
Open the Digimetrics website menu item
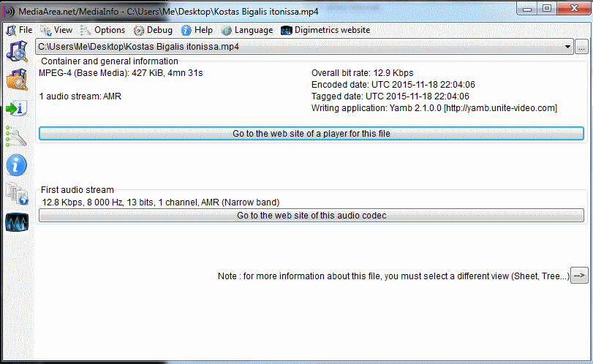(x=325, y=30)
